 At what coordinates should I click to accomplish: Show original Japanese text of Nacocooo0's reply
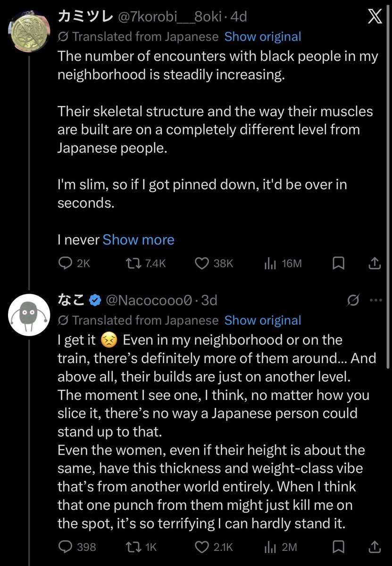[263, 320]
